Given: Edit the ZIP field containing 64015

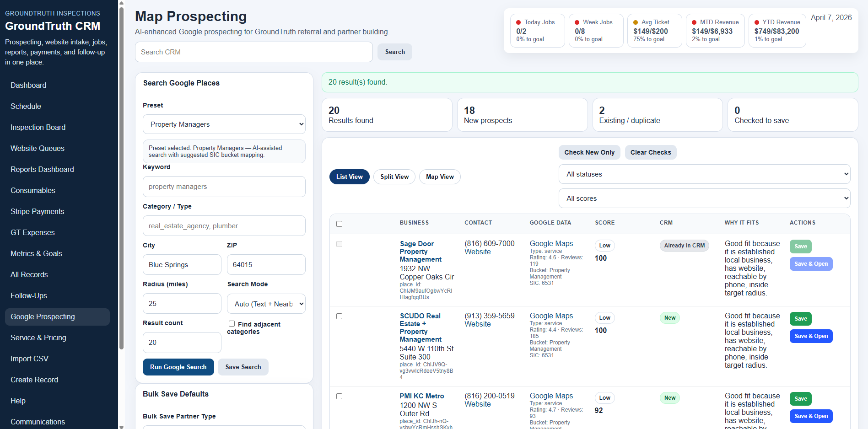Looking at the screenshot, I should pyautogui.click(x=266, y=265).
